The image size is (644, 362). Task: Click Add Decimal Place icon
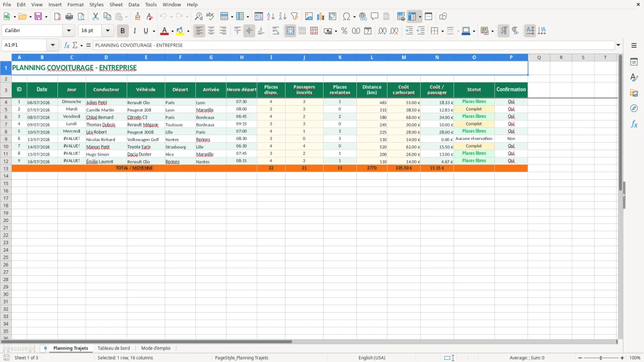[x=382, y=31]
